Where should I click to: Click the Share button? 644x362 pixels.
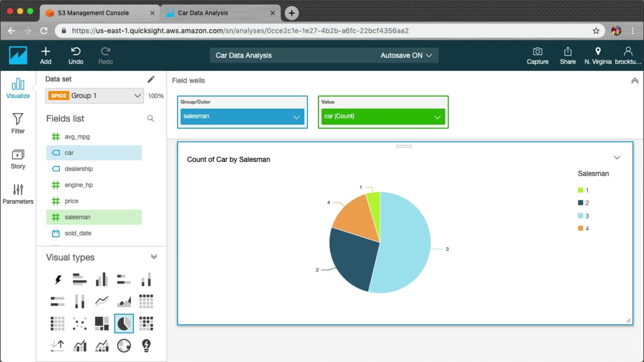coord(568,55)
